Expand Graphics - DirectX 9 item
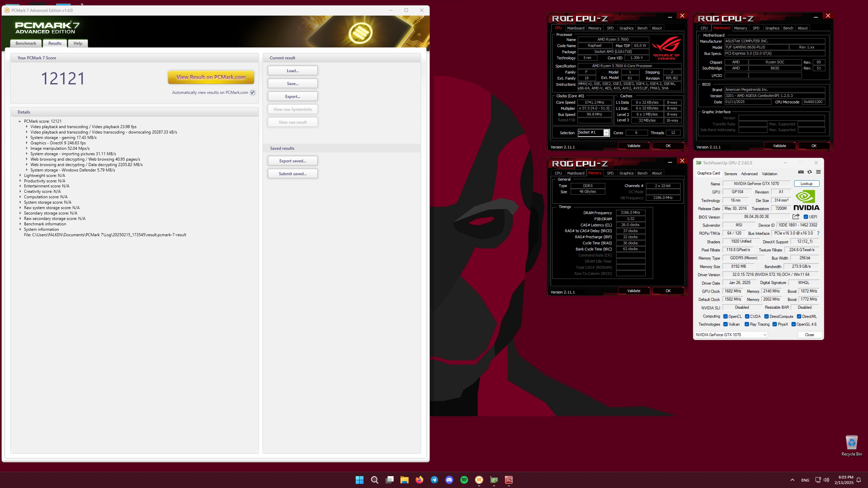 pyautogui.click(x=27, y=143)
